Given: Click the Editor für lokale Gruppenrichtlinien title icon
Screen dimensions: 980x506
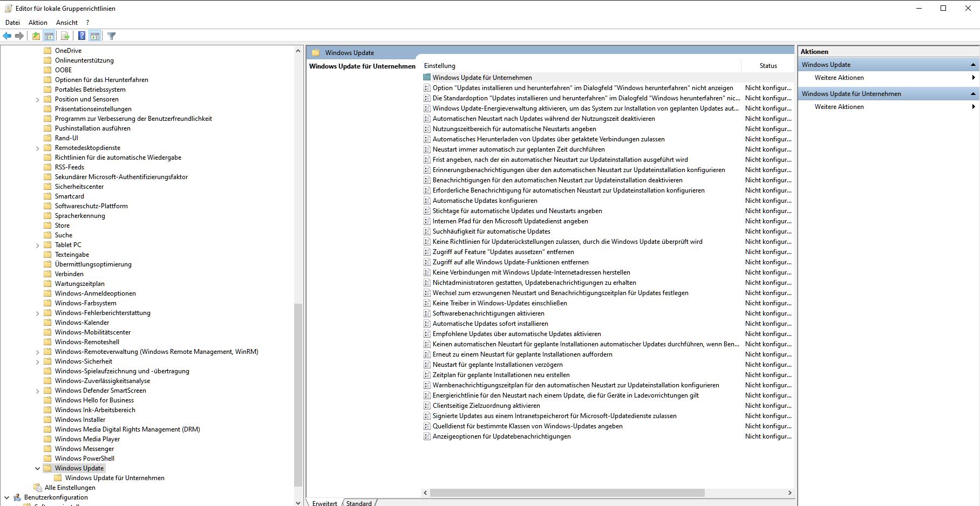Looking at the screenshot, I should (x=8, y=8).
